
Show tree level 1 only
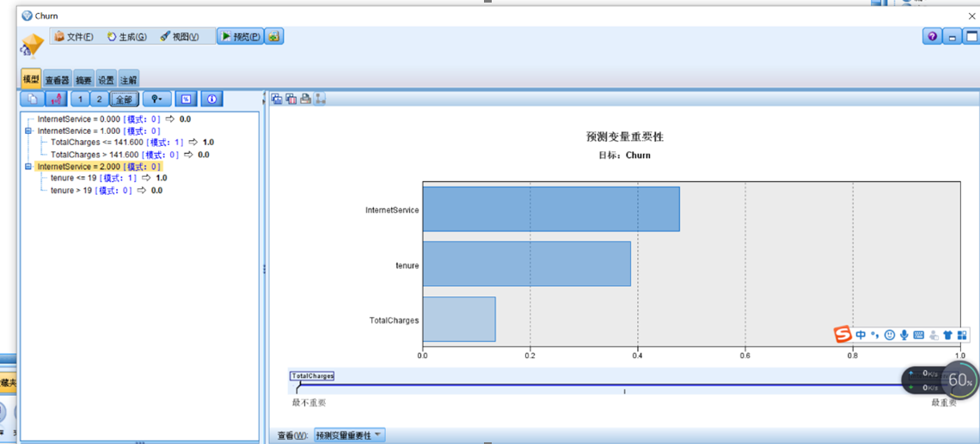[x=79, y=99]
